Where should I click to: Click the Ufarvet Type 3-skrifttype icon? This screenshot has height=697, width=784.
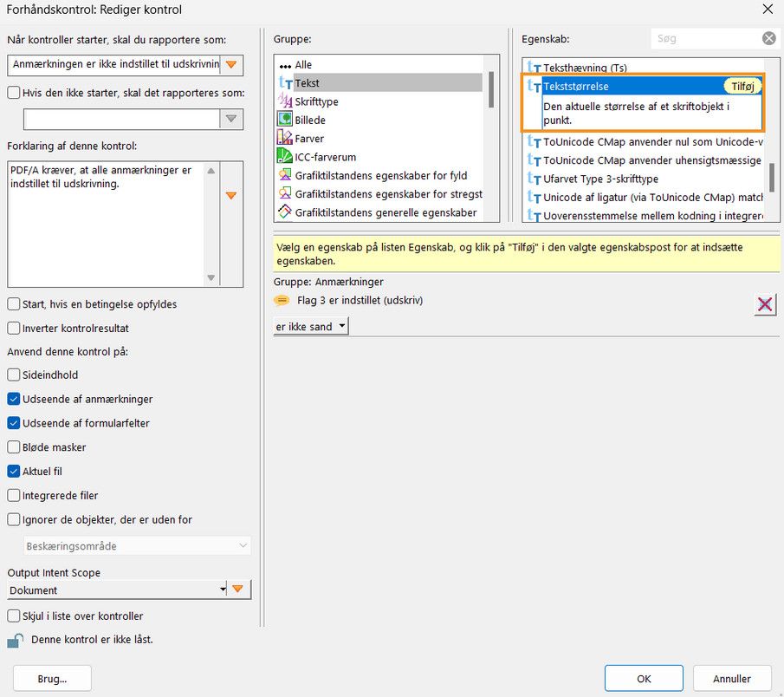[535, 179]
